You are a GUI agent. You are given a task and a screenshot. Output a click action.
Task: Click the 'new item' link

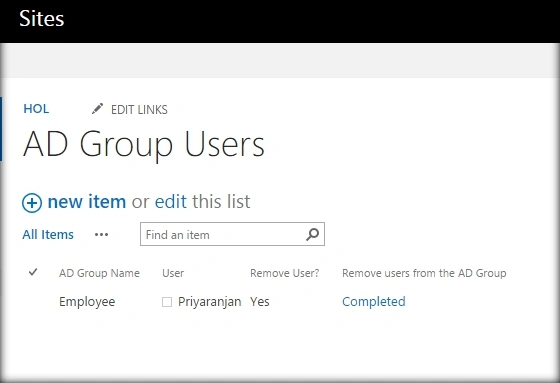tap(87, 202)
